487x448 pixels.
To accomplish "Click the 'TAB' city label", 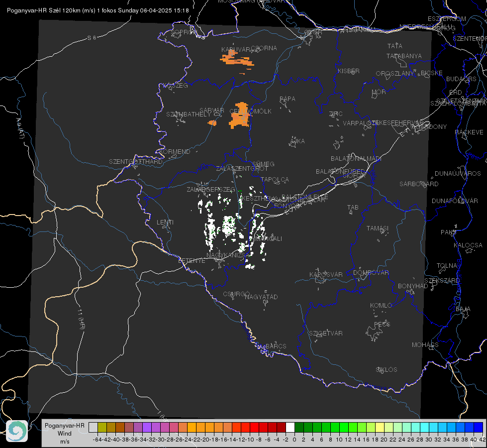I will click(x=353, y=208).
